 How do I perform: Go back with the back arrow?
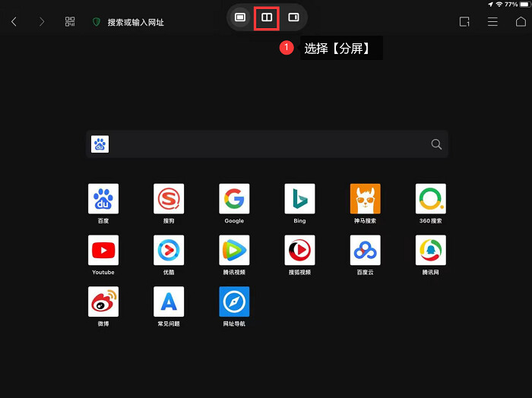pyautogui.click(x=14, y=22)
